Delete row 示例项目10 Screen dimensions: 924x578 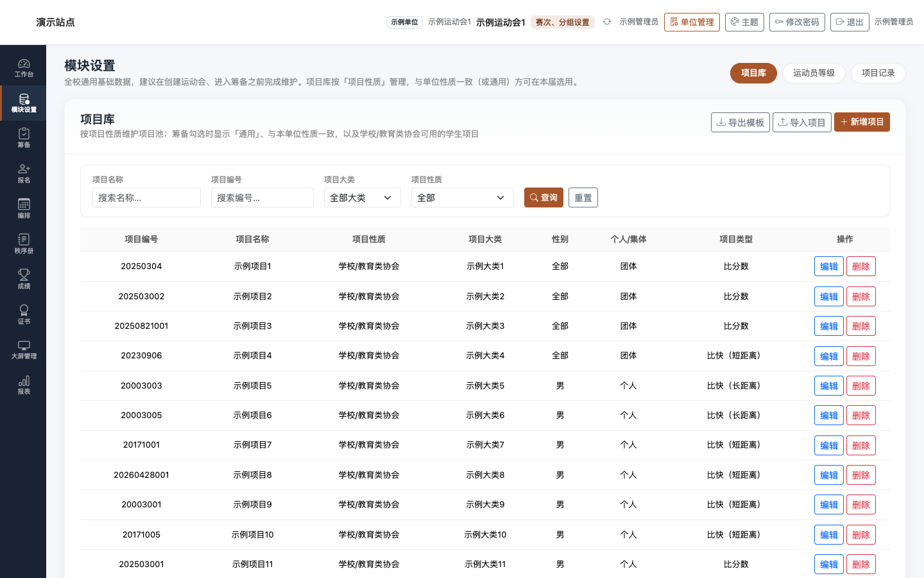[x=861, y=535]
